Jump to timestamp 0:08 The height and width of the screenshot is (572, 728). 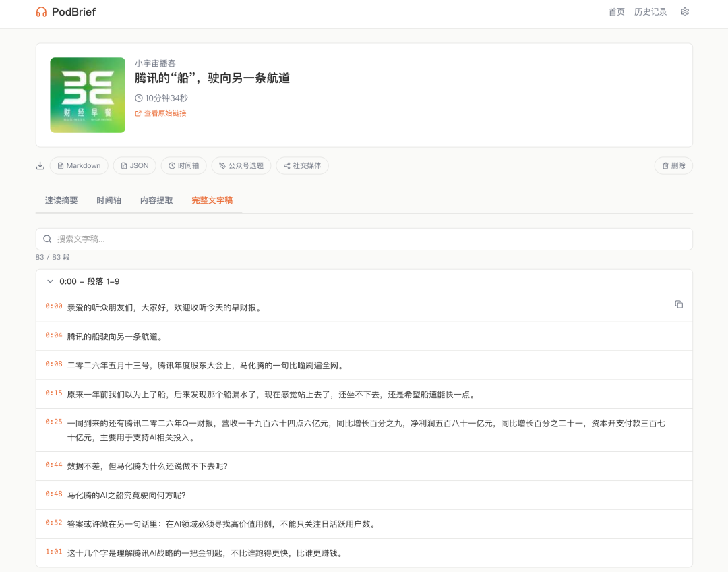[54, 364]
